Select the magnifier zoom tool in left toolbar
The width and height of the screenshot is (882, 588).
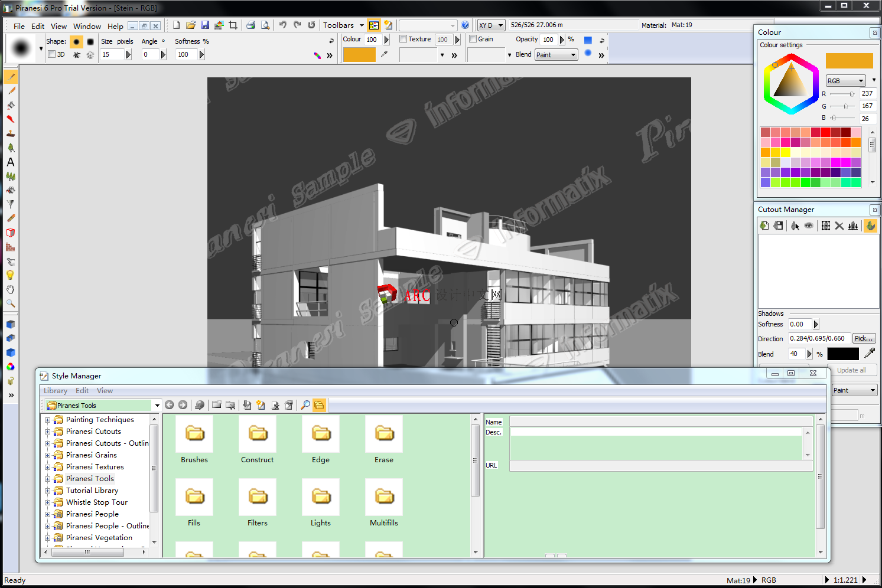(x=11, y=303)
